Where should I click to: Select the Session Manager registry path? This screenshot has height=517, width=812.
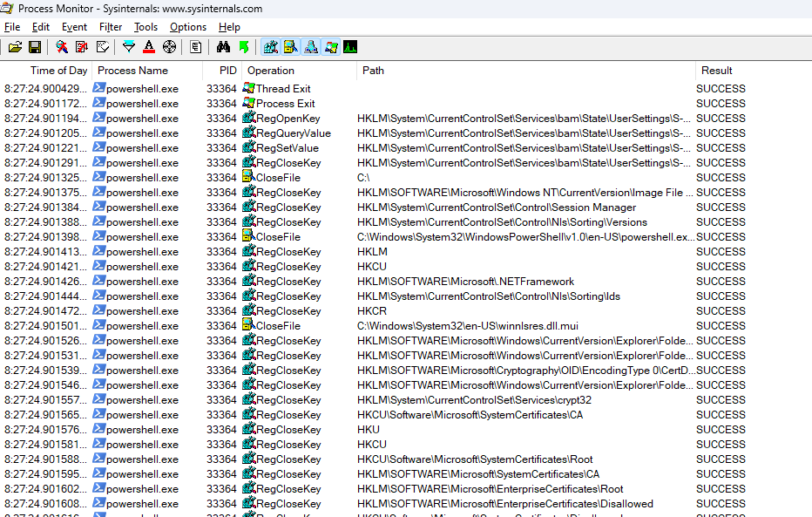497,207
